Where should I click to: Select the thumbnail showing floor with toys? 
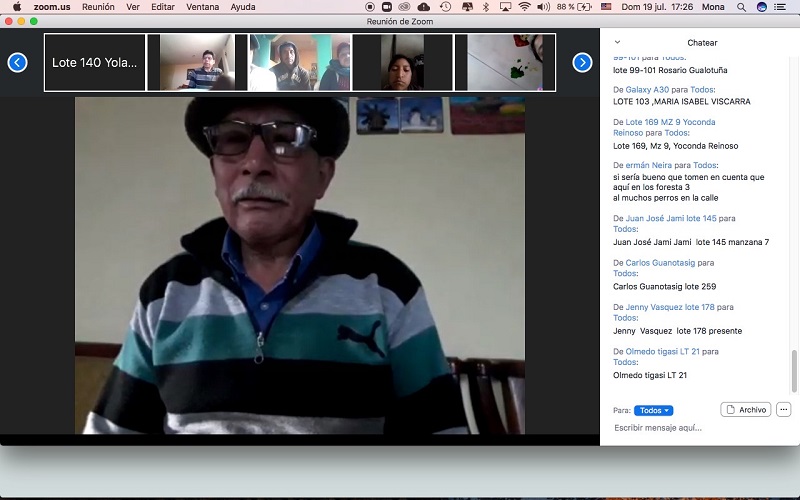click(x=505, y=63)
